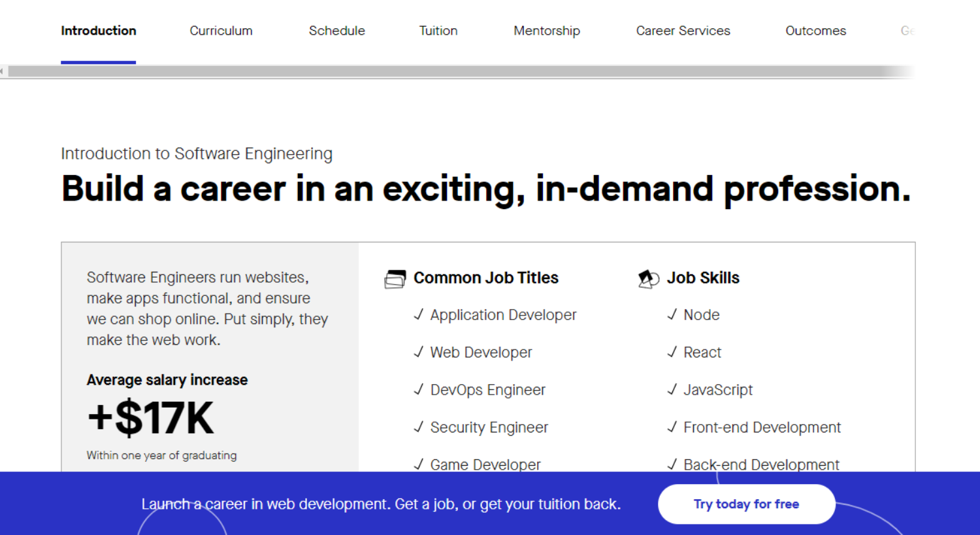This screenshot has width=980, height=535.
Task: Open the Tuition section
Action: click(x=438, y=31)
